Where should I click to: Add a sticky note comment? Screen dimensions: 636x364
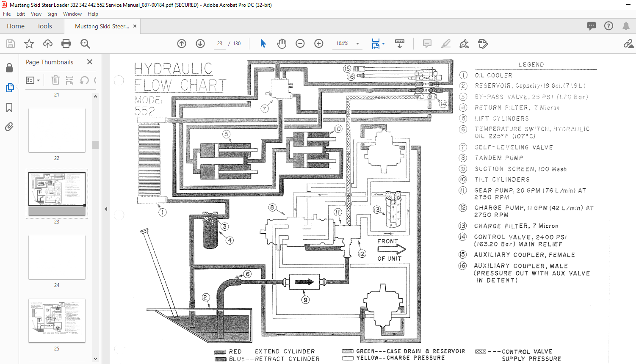pos(427,44)
